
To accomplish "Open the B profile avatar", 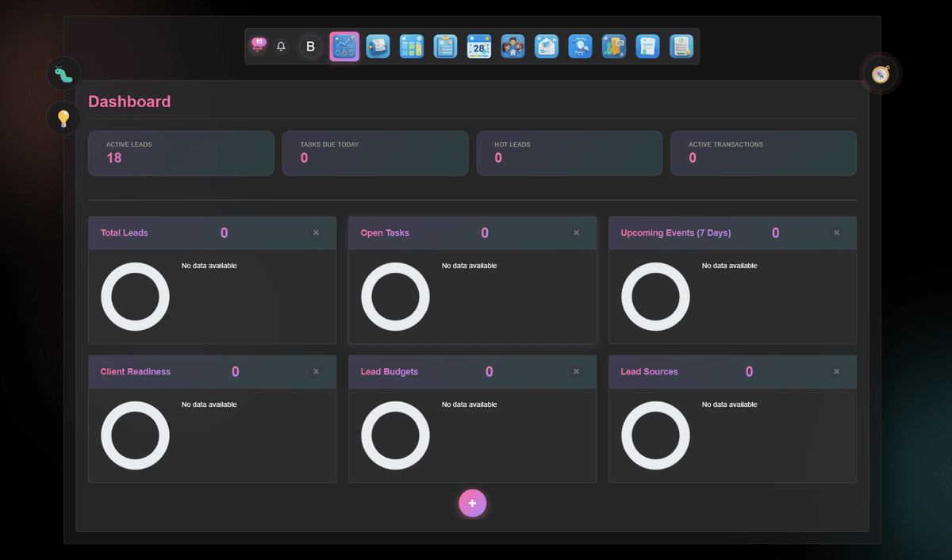I will (x=310, y=46).
